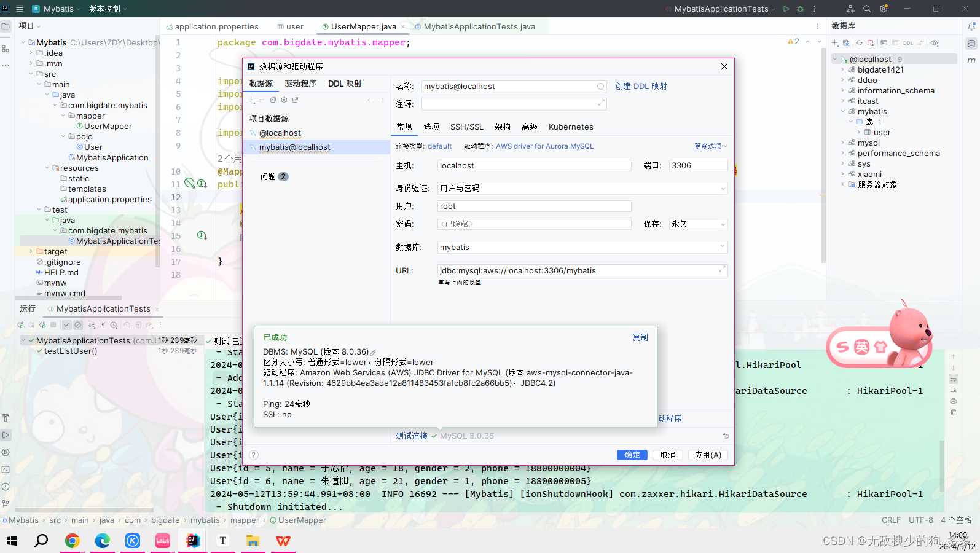Expand the user table node in database tree

(x=859, y=132)
